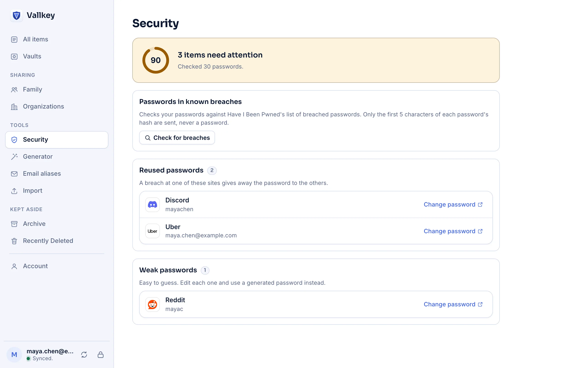
Task: Click the 3 items need attention heading
Action: pos(220,55)
